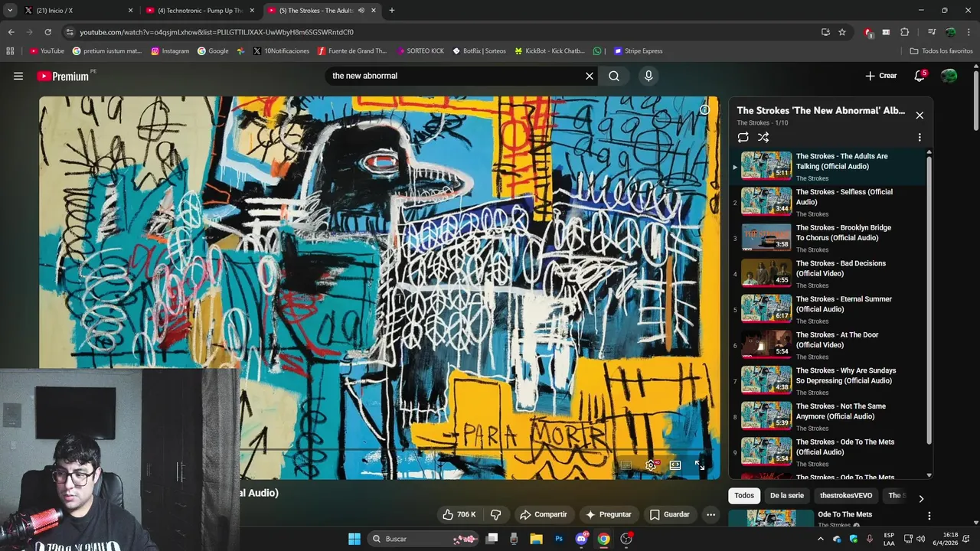The width and height of the screenshot is (980, 551).
Task: Run search with the magnifier button
Action: (614, 76)
